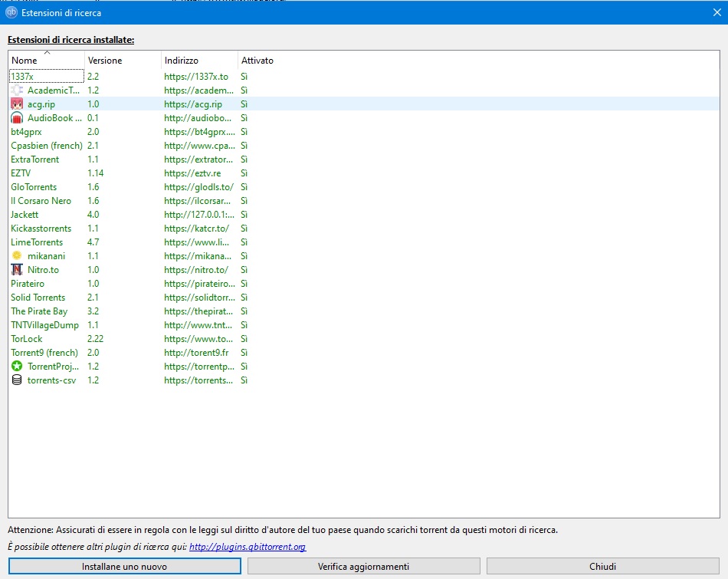728x579 pixels.
Task: Click the Sì status in the 1337x row
Action: click(x=244, y=76)
